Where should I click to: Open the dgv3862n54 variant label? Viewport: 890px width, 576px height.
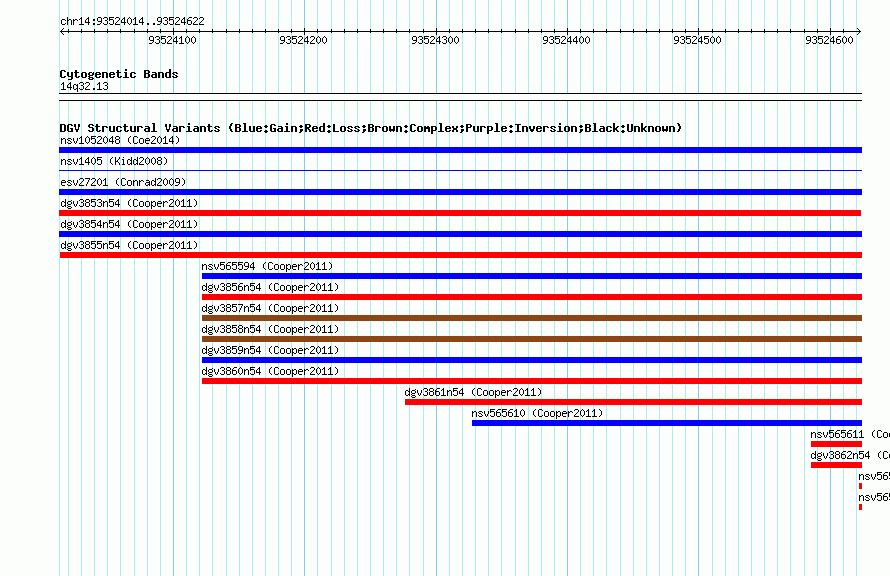point(850,455)
